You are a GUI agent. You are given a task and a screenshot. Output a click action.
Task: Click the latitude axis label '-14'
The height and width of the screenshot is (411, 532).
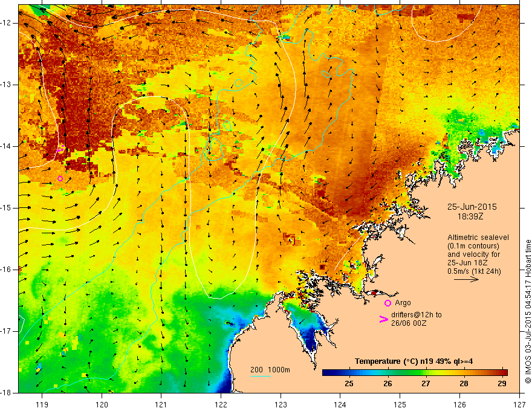click(x=6, y=146)
